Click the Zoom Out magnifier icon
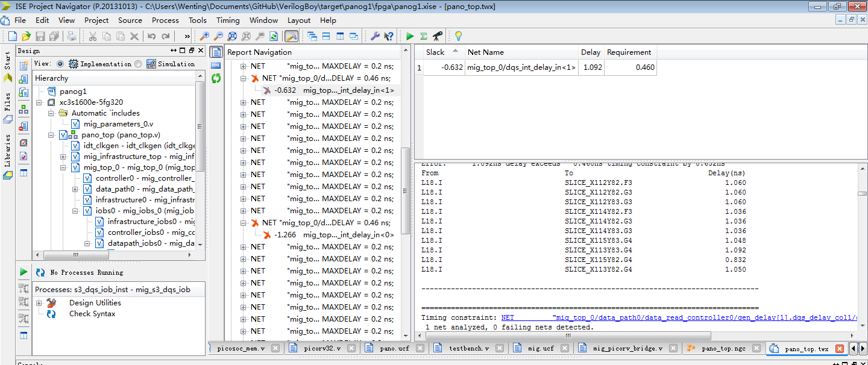This screenshot has height=365, width=868. [x=219, y=36]
